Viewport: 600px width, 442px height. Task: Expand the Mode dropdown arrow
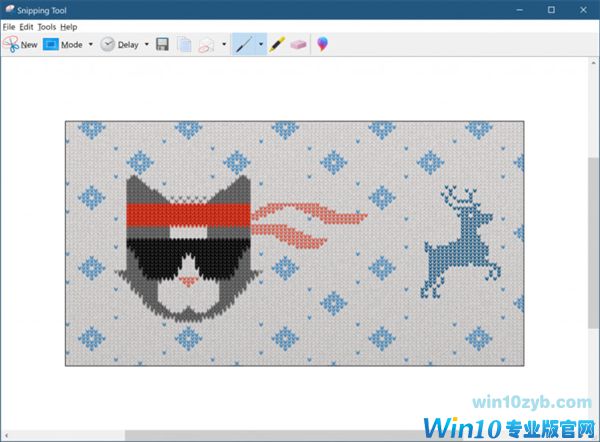(x=91, y=44)
